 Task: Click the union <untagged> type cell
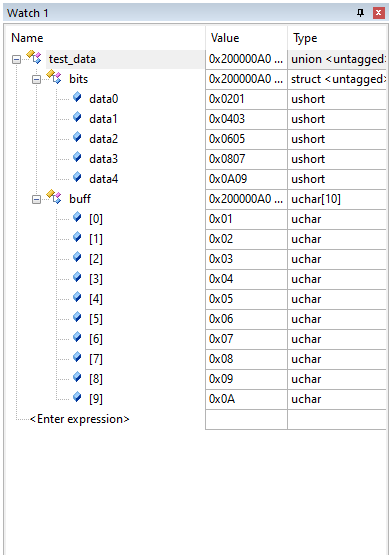point(337,59)
